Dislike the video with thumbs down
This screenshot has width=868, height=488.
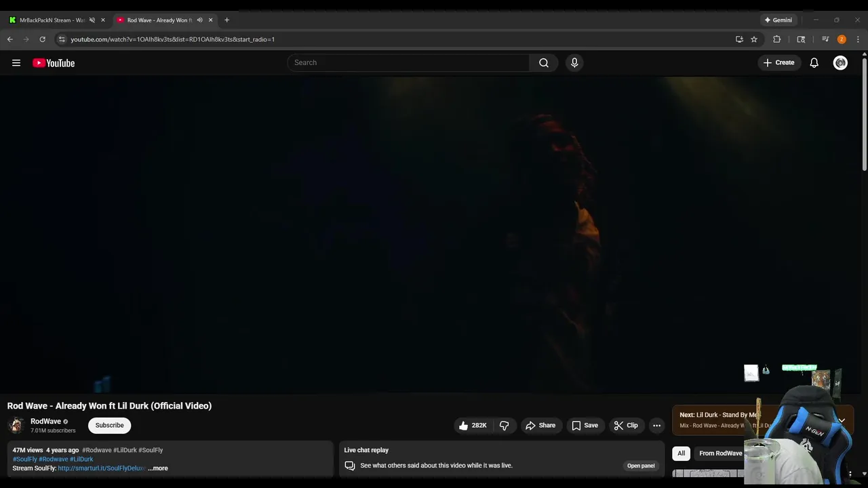(x=505, y=426)
